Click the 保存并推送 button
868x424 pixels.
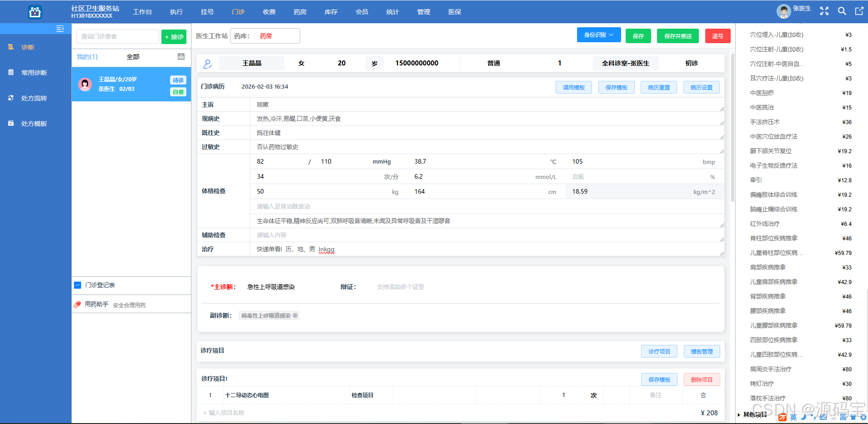(678, 36)
